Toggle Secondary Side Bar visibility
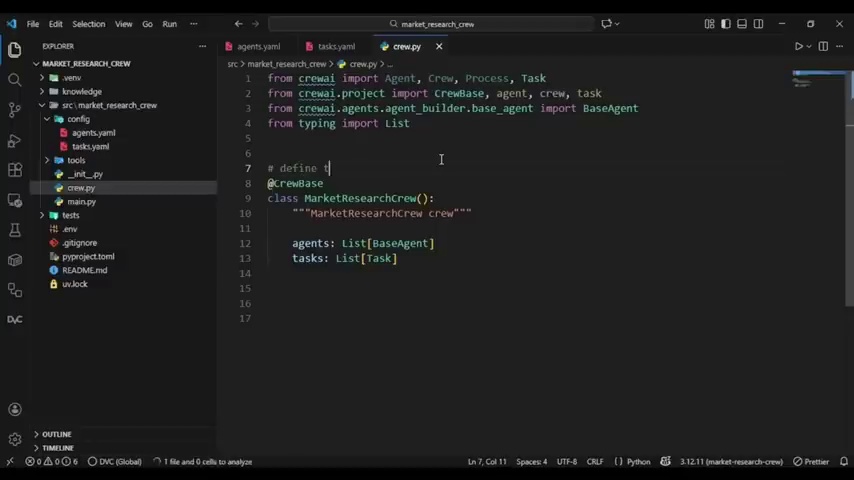This screenshot has width=854, height=480. click(x=758, y=24)
